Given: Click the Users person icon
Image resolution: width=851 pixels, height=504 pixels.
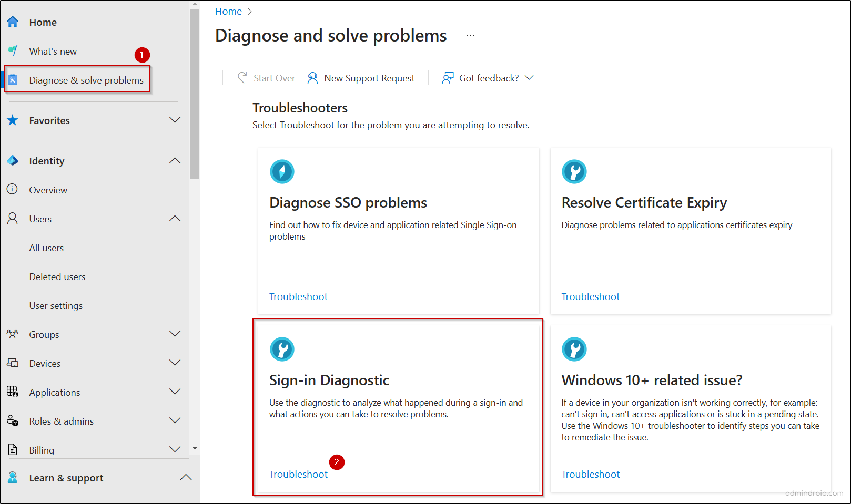Looking at the screenshot, I should point(13,219).
